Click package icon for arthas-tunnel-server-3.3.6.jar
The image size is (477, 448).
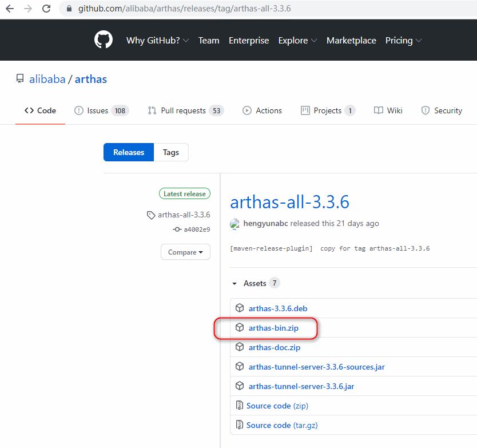pyautogui.click(x=240, y=386)
